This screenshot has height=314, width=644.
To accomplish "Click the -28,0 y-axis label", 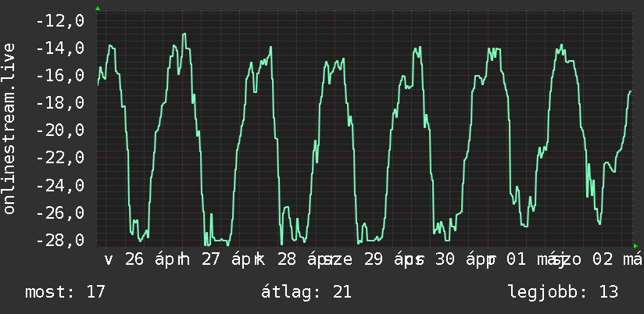I will [x=60, y=240].
